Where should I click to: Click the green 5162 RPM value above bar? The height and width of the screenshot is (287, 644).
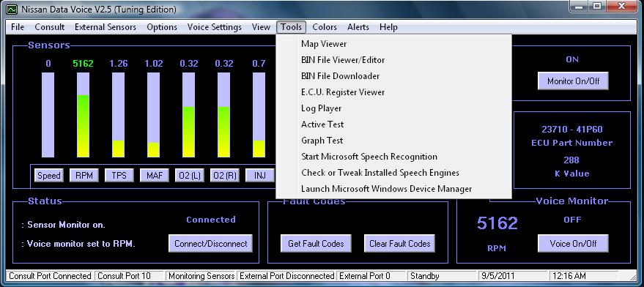(83, 64)
